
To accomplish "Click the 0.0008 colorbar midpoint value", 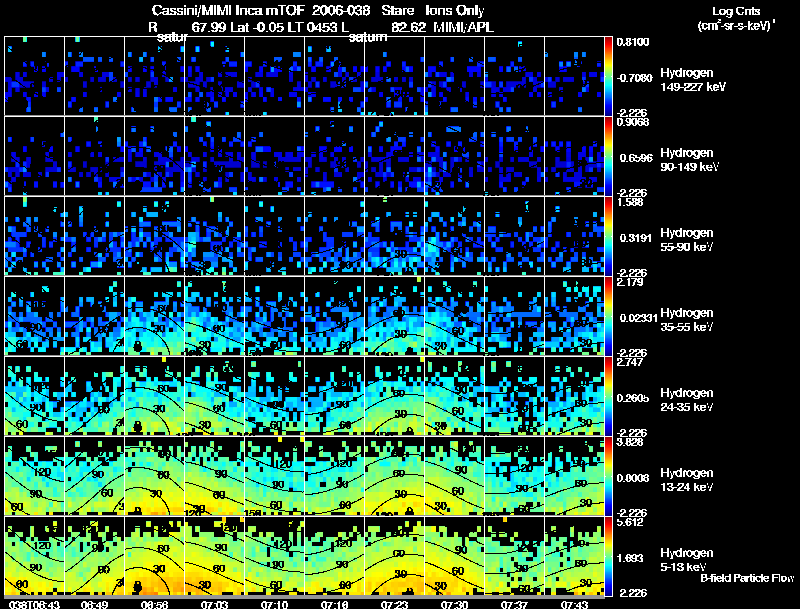I will 633,478.
